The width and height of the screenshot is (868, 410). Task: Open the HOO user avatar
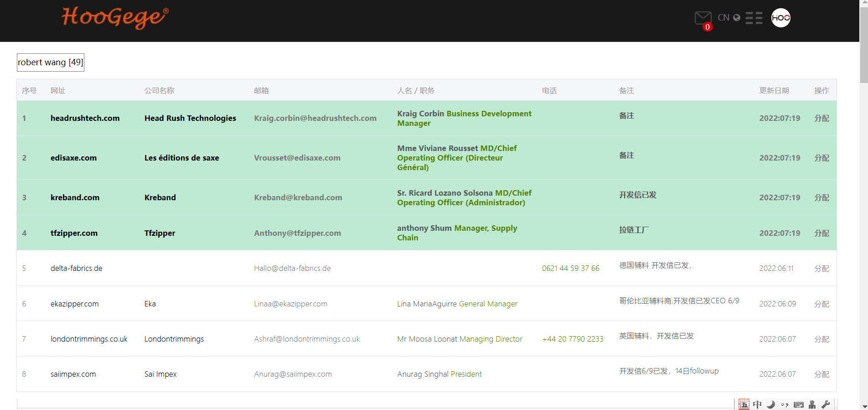780,18
